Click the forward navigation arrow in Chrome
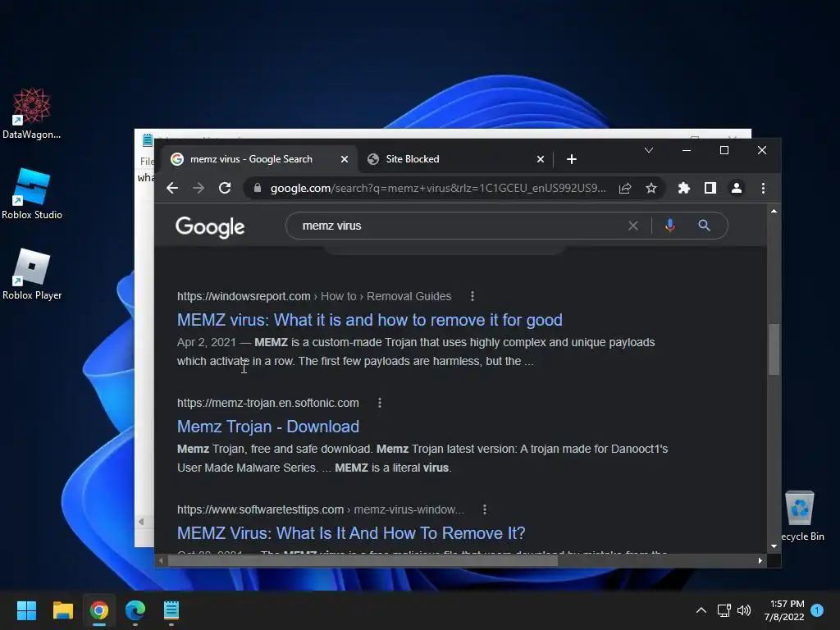Viewport: 840px width, 630px height. [199, 188]
